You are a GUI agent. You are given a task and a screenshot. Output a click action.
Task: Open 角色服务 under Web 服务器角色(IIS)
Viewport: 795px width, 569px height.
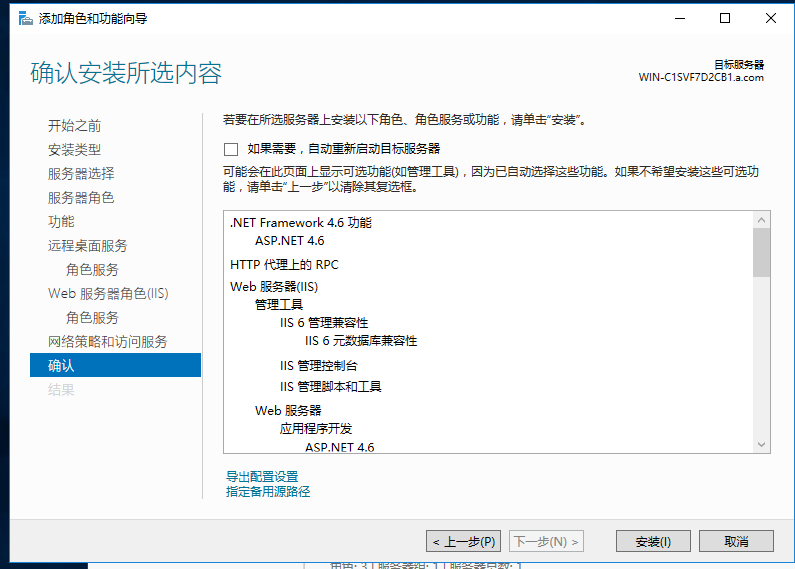92,317
